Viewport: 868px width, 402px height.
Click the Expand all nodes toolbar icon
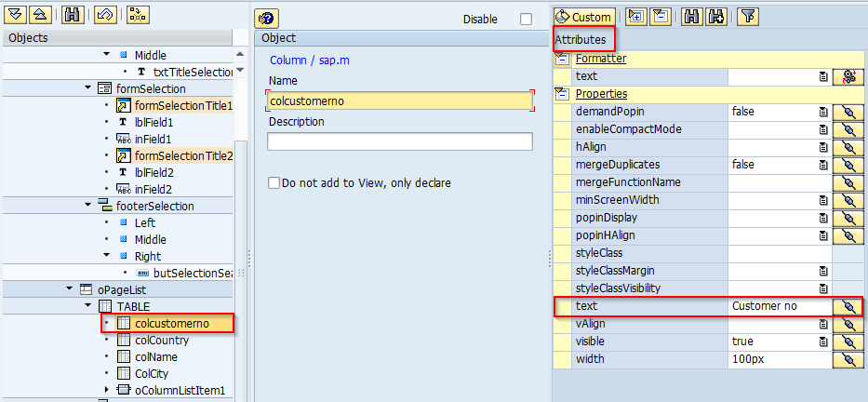18,15
